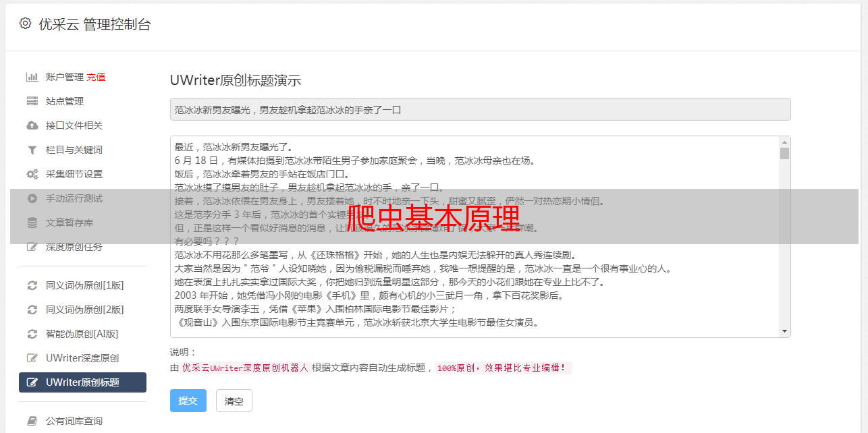The image size is (868, 433).
Task: Click the refresh icon for 同义词伪原创[2版]
Action: pyautogui.click(x=32, y=310)
